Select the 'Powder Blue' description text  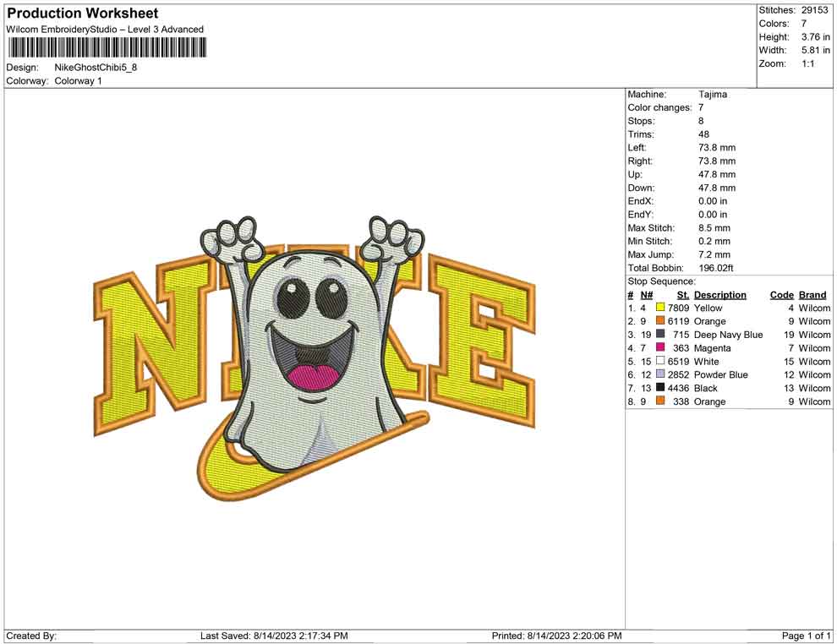click(x=720, y=374)
